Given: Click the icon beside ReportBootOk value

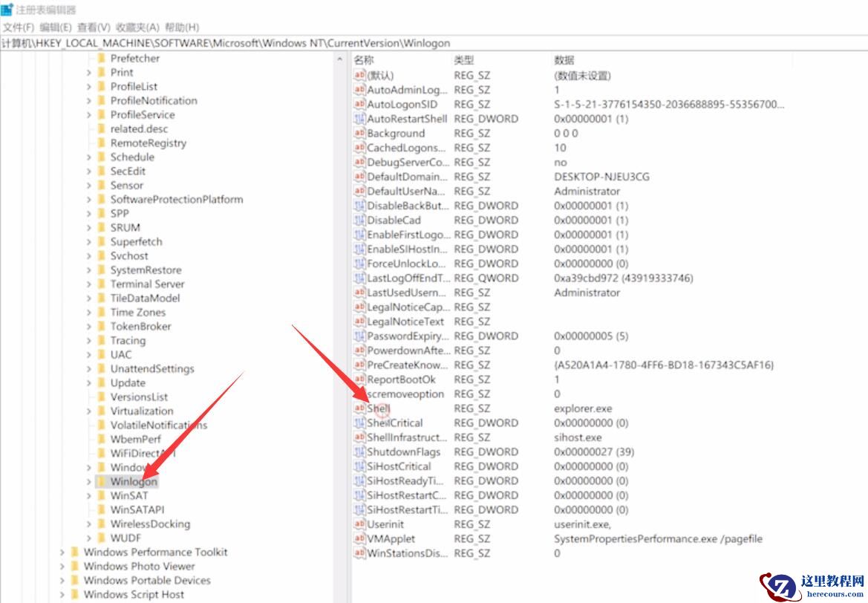Looking at the screenshot, I should (x=359, y=379).
